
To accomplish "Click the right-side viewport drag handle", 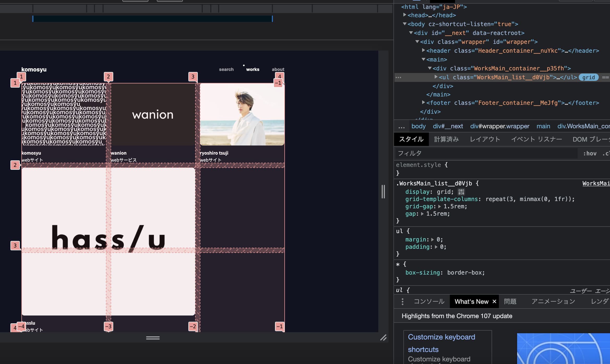I will coord(383,192).
